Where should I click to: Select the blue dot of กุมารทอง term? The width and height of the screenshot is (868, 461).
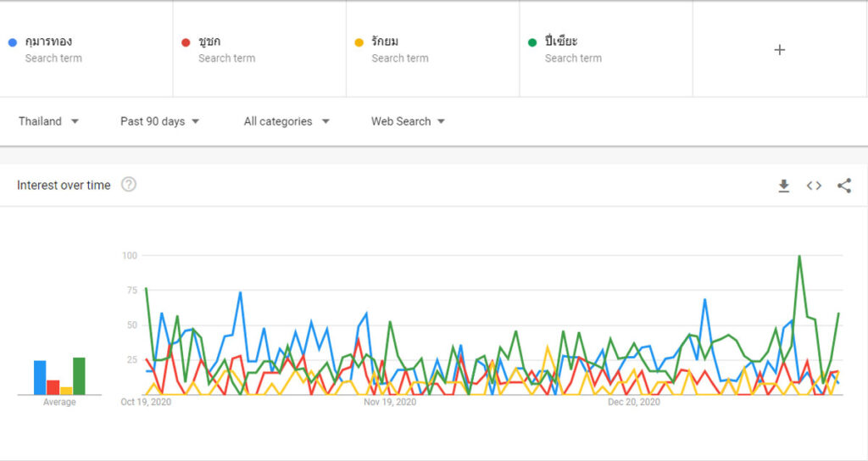tap(12, 42)
